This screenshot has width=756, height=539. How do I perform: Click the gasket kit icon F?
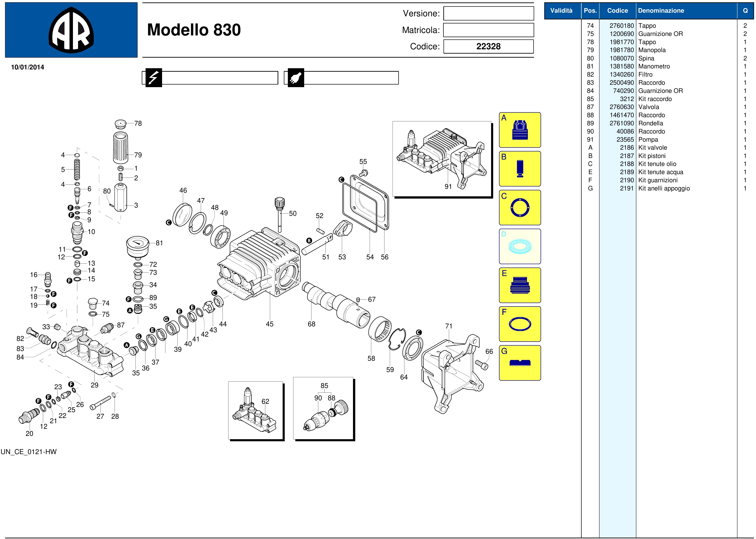(520, 324)
